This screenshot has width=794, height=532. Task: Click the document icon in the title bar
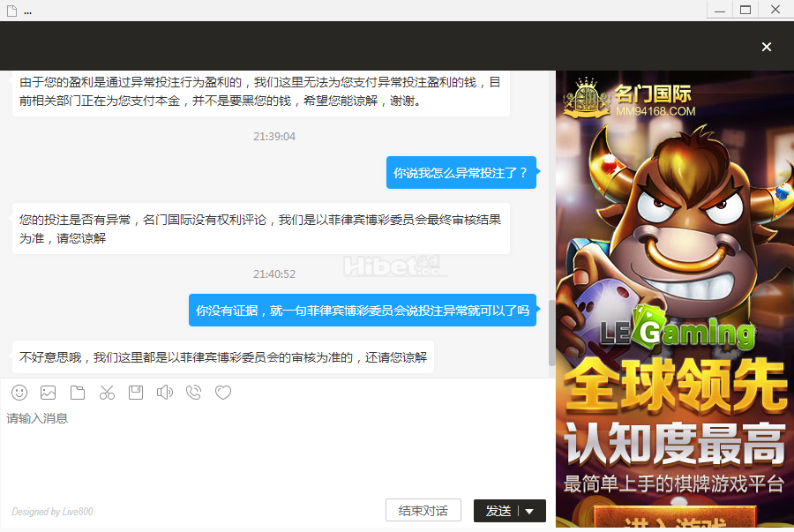point(11,11)
